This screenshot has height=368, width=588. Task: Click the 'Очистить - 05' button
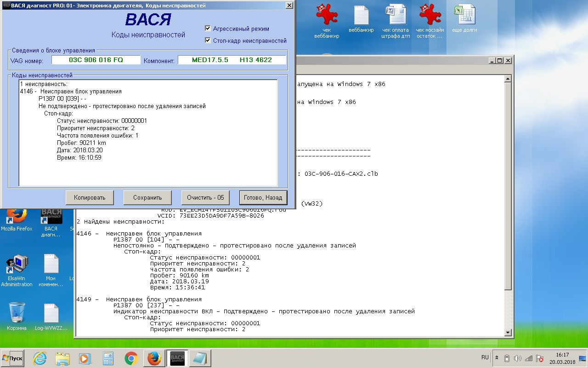205,198
